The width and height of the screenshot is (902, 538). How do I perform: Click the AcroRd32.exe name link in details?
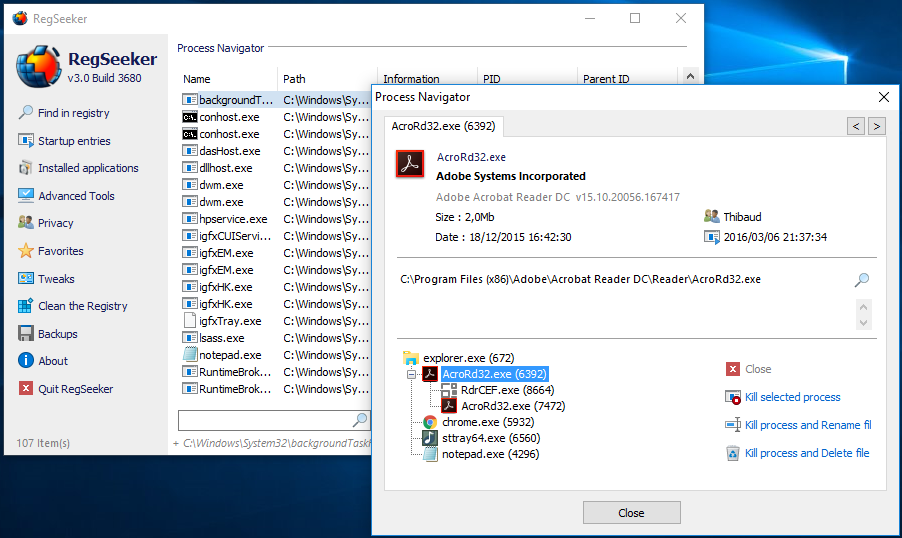click(x=471, y=157)
